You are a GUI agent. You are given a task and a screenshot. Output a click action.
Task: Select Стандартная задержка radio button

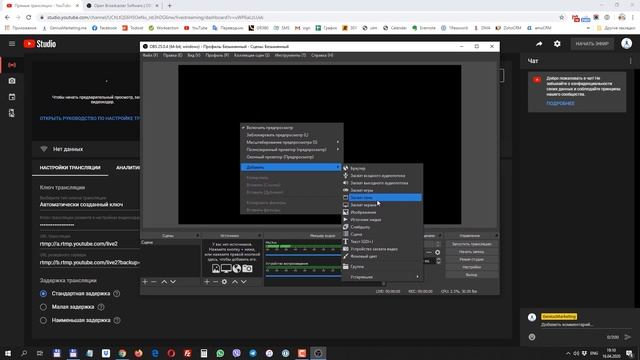(x=43, y=293)
